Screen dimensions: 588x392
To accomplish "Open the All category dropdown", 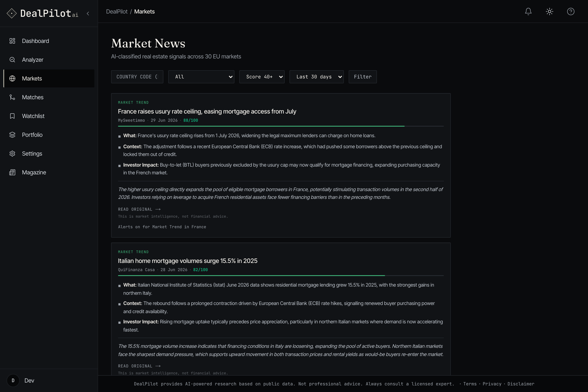I will pyautogui.click(x=201, y=77).
